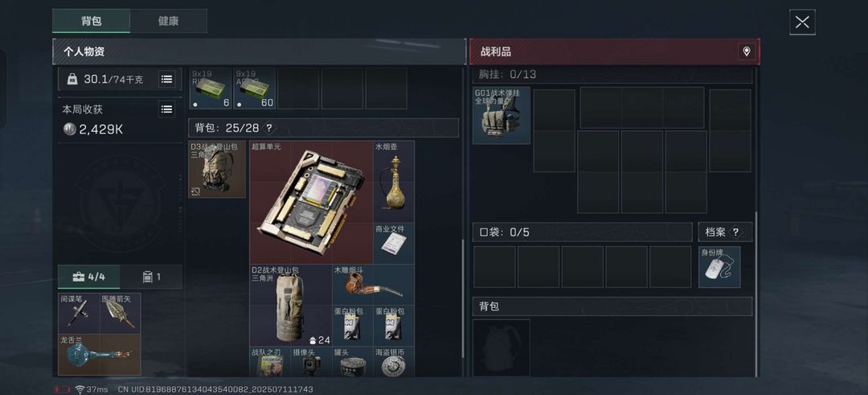Select the 身份牌 dog tag item

(x=719, y=267)
